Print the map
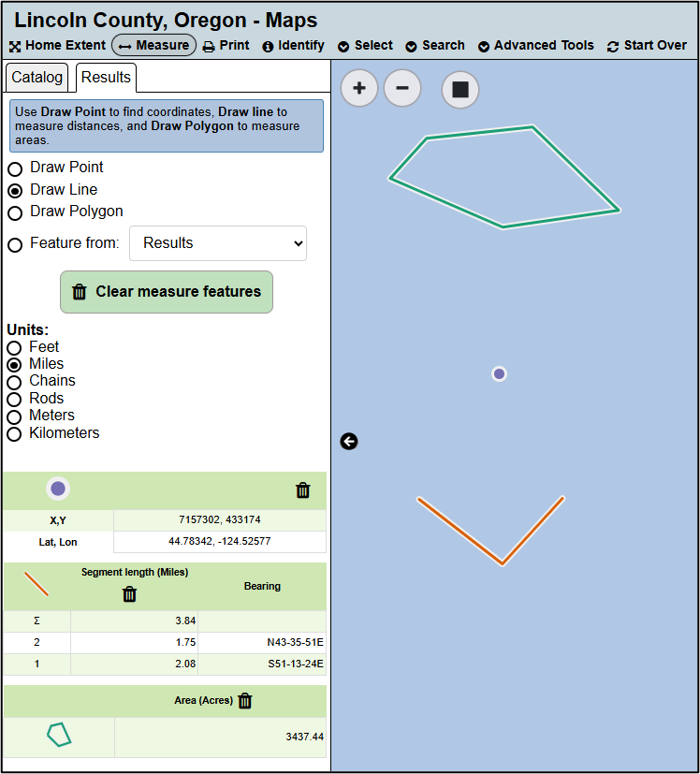The image size is (700, 774). click(x=226, y=46)
